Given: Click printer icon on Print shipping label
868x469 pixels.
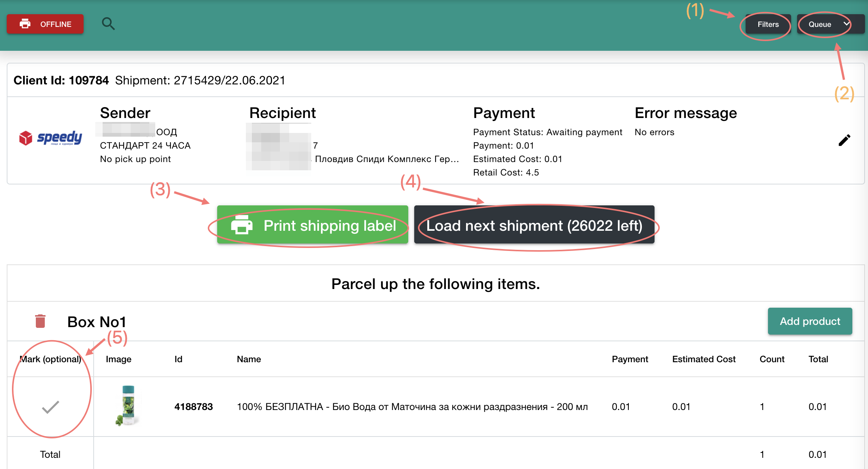Looking at the screenshot, I should (x=242, y=225).
